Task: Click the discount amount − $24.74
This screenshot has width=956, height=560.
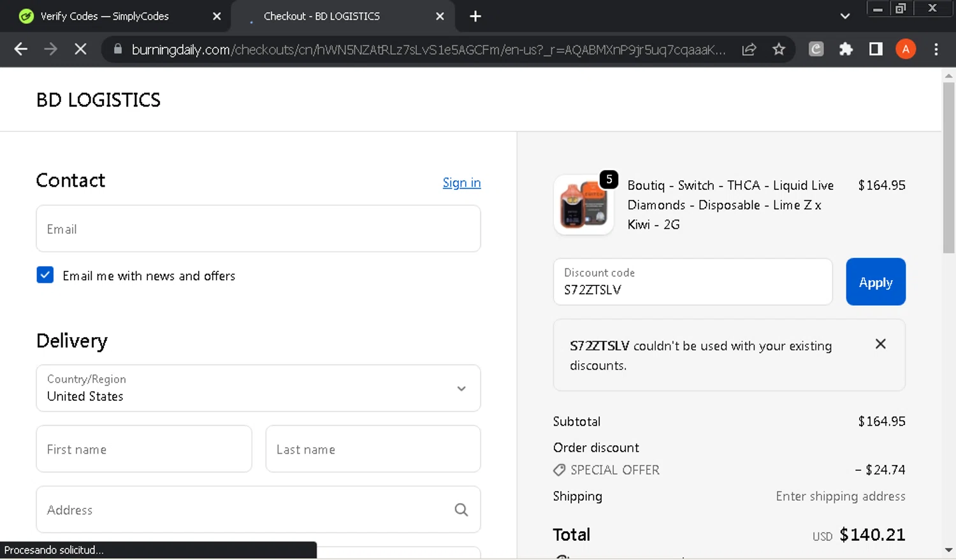Action: pyautogui.click(x=880, y=470)
